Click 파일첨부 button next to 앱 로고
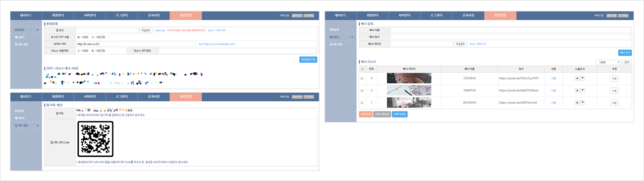Image resolution: width=644 pixels, height=181 pixels. 146,30
